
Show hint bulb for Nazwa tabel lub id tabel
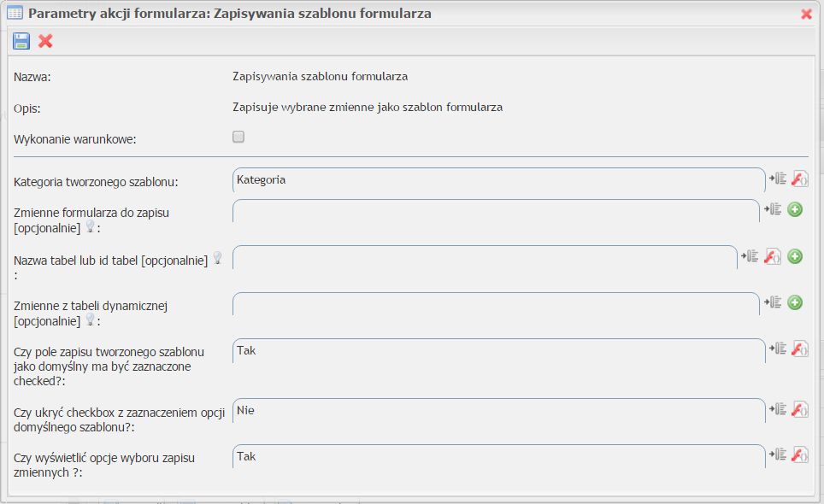[x=217, y=258]
